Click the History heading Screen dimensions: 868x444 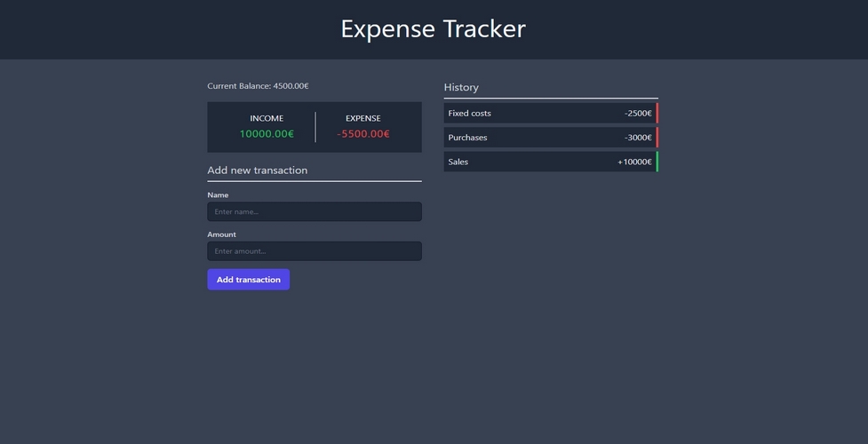point(461,88)
